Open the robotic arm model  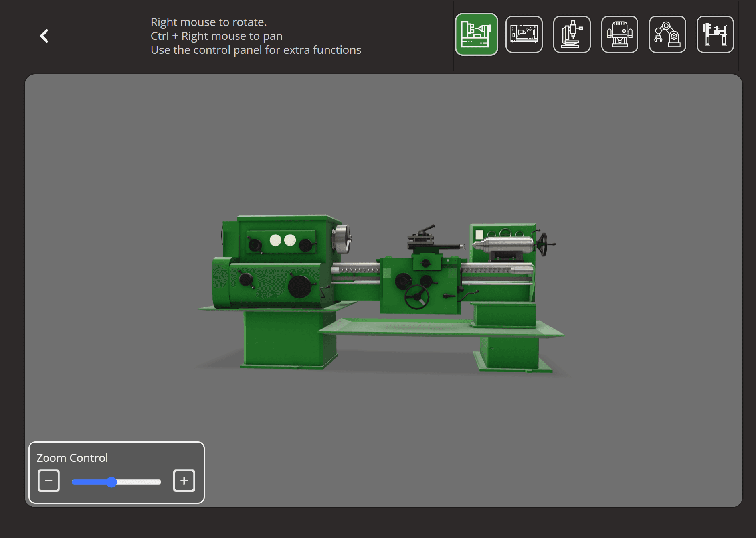click(667, 34)
